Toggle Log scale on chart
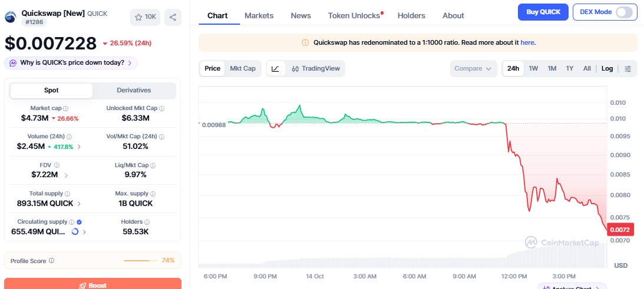 point(607,68)
